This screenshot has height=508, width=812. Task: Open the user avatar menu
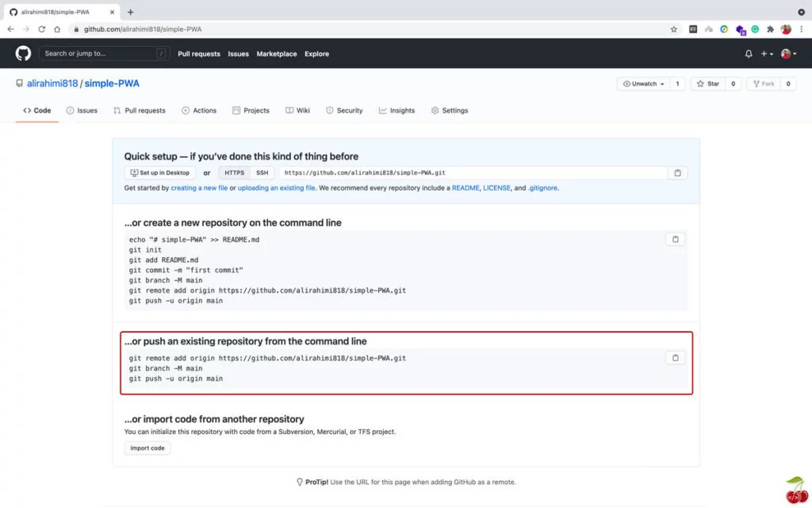787,54
